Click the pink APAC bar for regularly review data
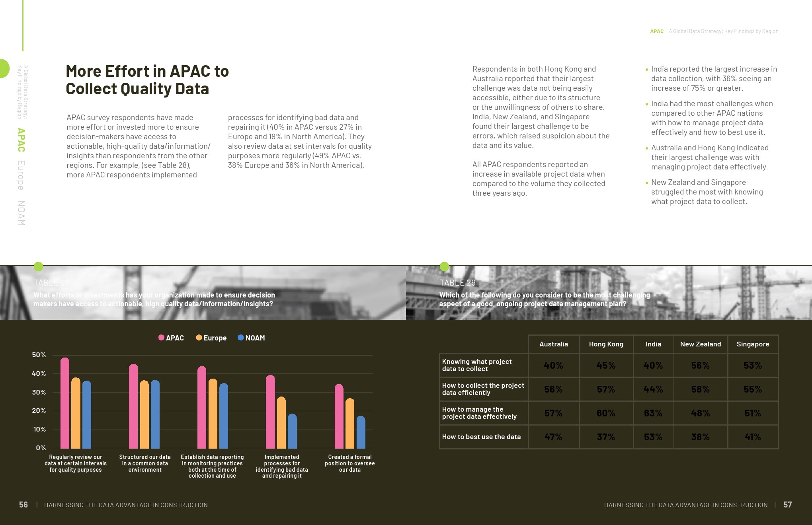This screenshot has height=525, width=812. point(65,404)
